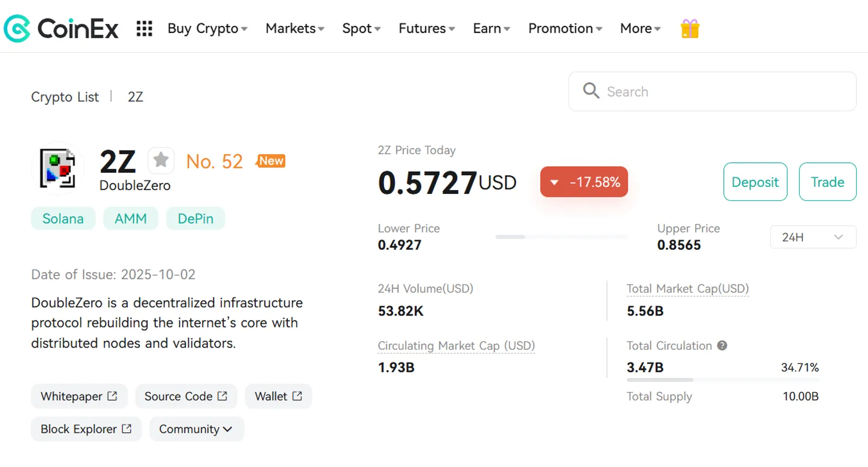Screen dimensions: 868x467
Task: Click the 2Z breadcrumb item
Action: point(136,97)
